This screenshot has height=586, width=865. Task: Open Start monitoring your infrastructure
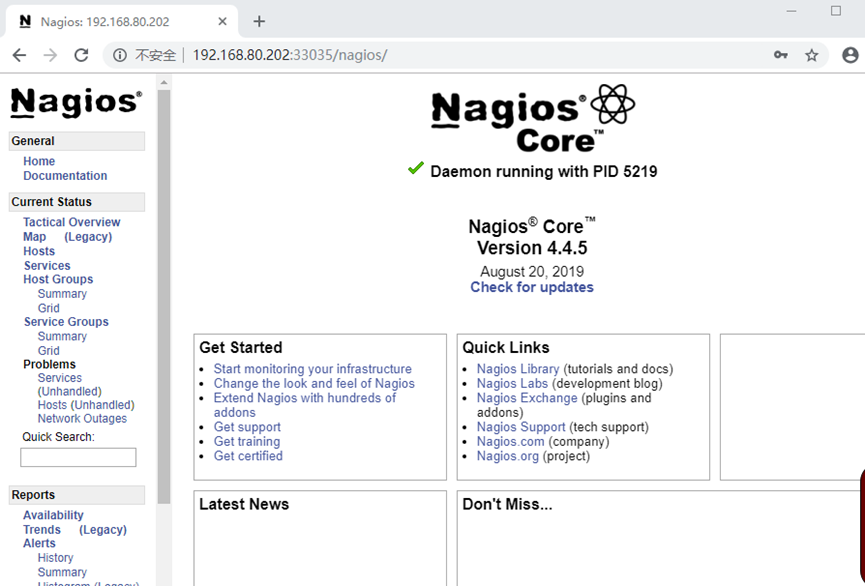click(312, 369)
